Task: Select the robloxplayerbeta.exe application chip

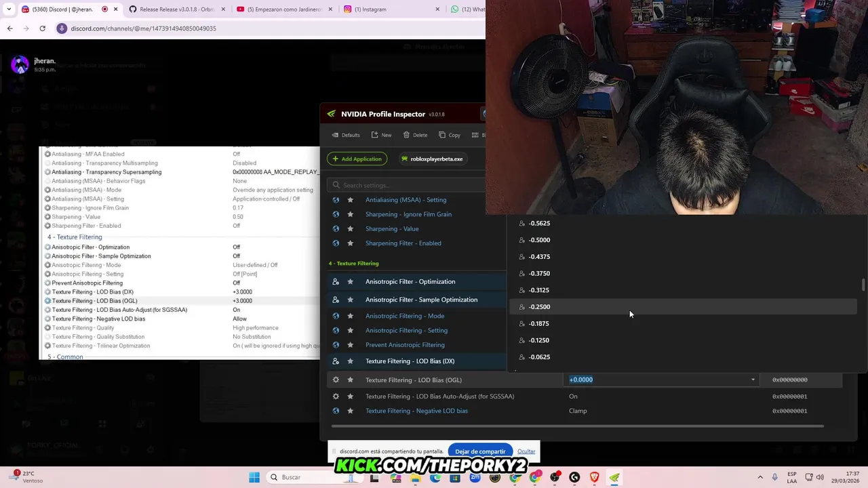Action: click(432, 159)
